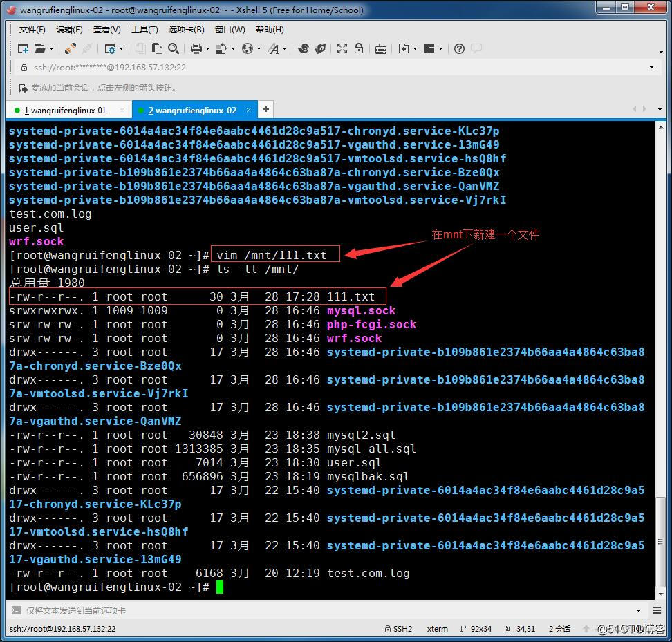
Task: Click the layout arrangement icon
Action: (429, 48)
